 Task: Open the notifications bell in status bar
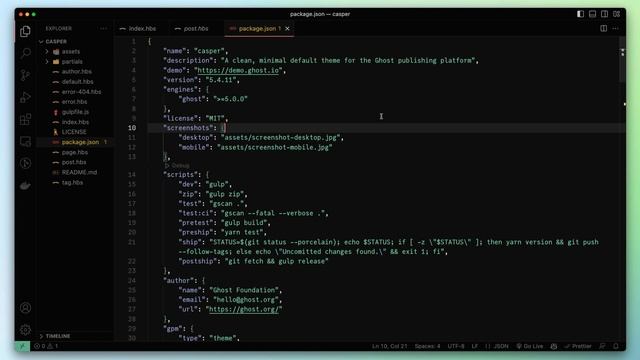pos(616,346)
